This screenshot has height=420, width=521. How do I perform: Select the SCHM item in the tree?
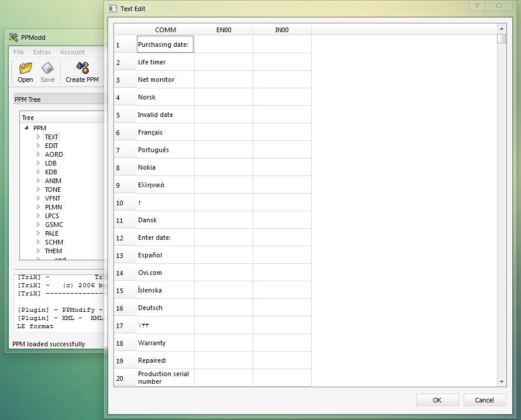tap(54, 242)
